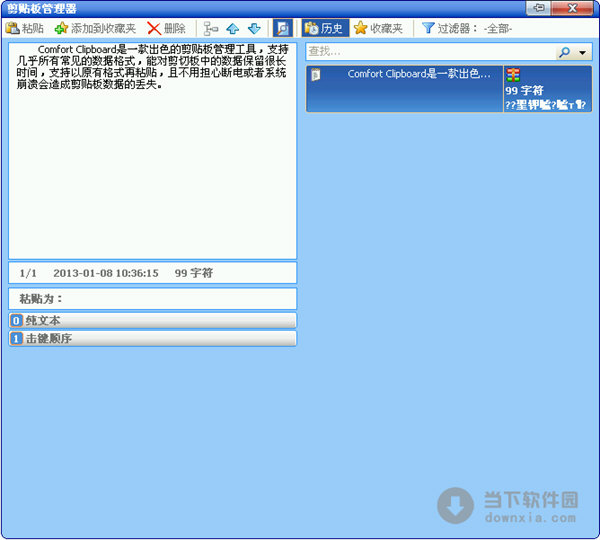The image size is (600, 540).
Task: Click the colorful app icon on the history entry
Action: [x=513, y=75]
